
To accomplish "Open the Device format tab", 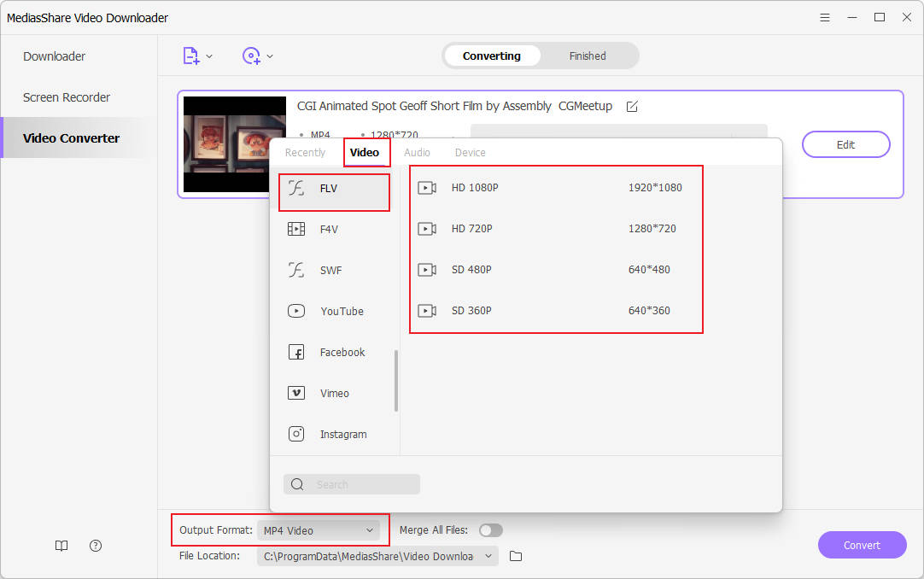I will [470, 153].
